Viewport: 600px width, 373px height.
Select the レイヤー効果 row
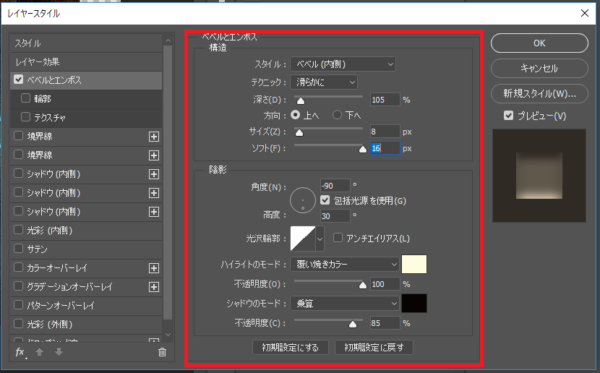click(86, 62)
